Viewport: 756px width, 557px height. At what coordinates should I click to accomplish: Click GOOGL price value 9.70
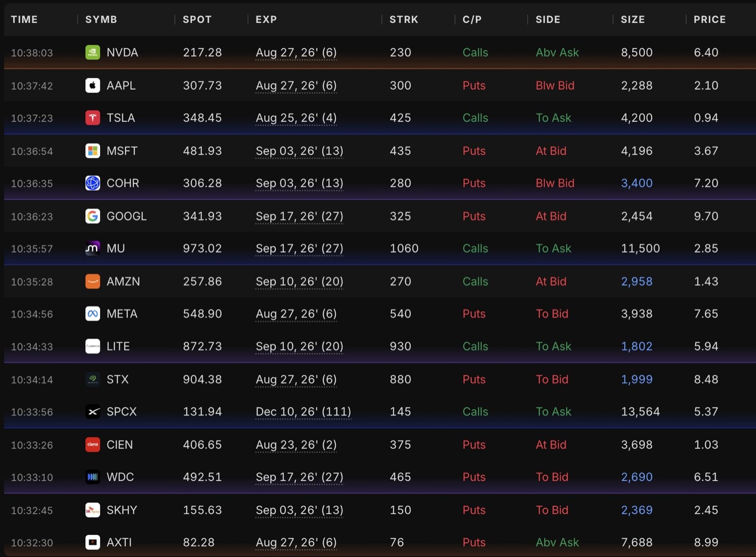click(x=706, y=216)
